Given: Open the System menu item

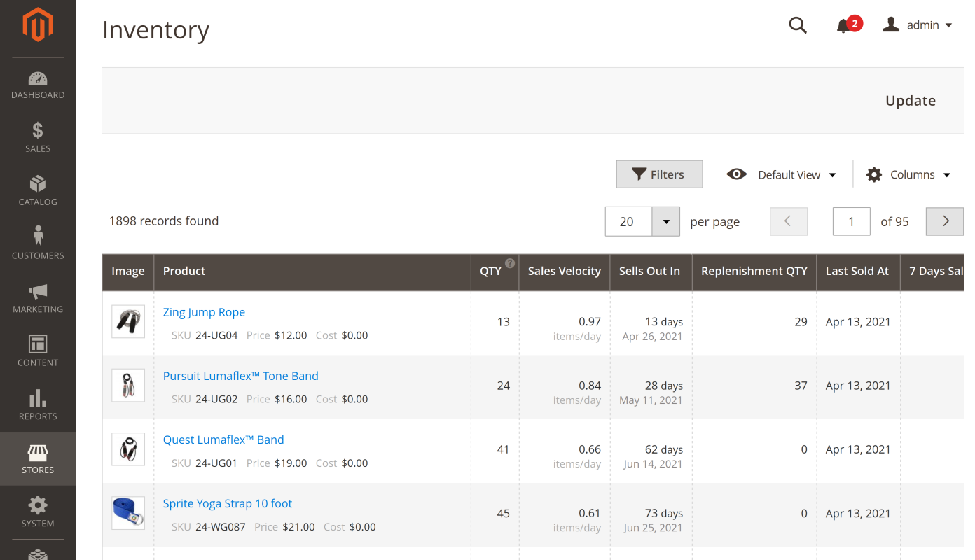Looking at the screenshot, I should coord(38,512).
